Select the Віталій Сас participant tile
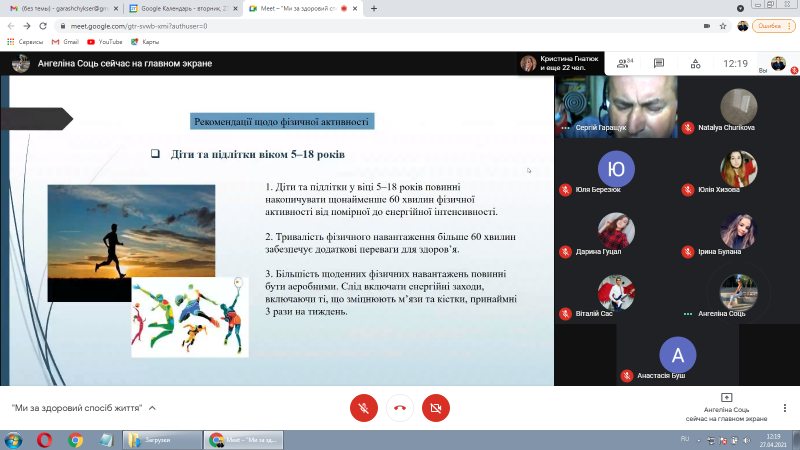 tap(616, 293)
